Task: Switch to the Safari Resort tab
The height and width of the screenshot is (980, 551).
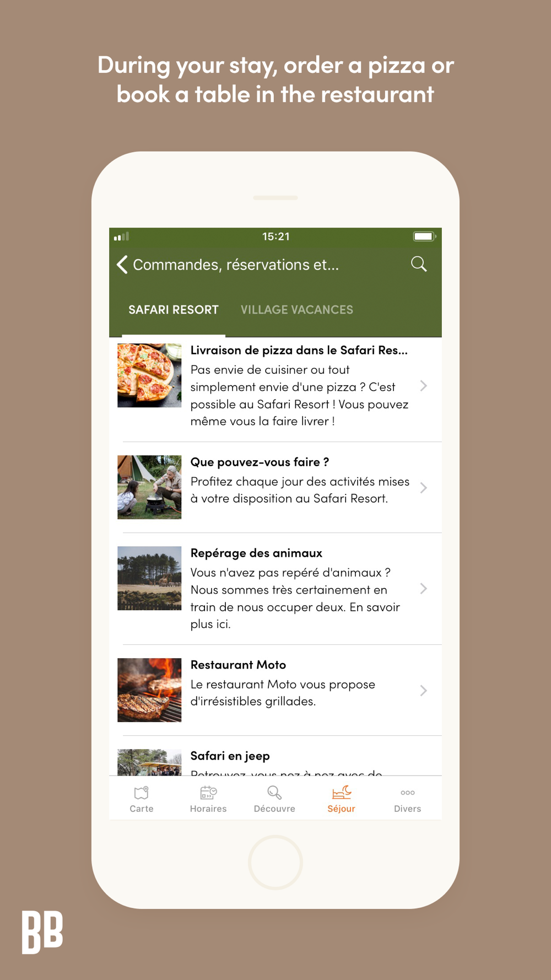Action: 174,310
